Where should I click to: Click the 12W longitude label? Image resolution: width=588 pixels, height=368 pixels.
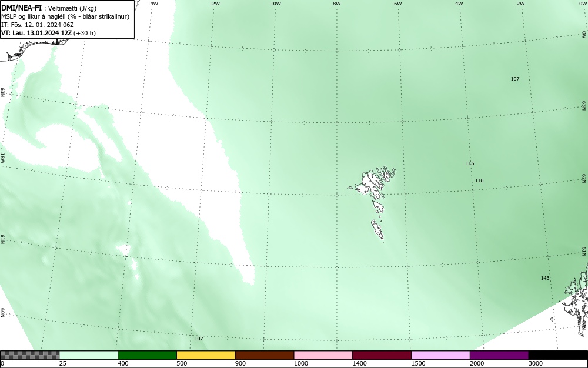click(x=214, y=4)
